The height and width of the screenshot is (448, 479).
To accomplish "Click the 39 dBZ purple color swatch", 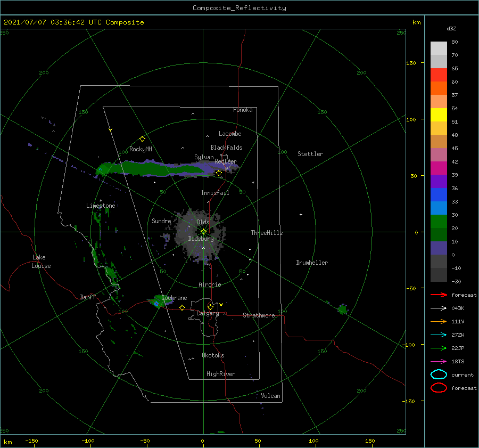I will [439, 182].
